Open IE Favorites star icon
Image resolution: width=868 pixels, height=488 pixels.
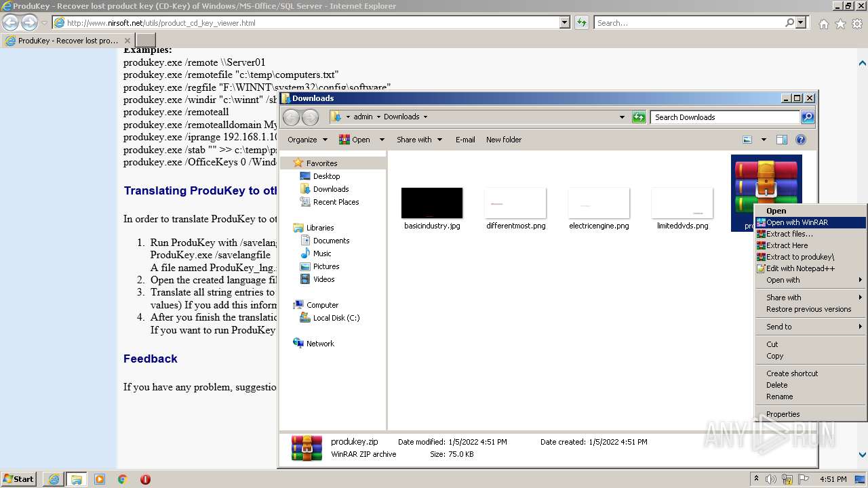pyautogui.click(x=840, y=24)
